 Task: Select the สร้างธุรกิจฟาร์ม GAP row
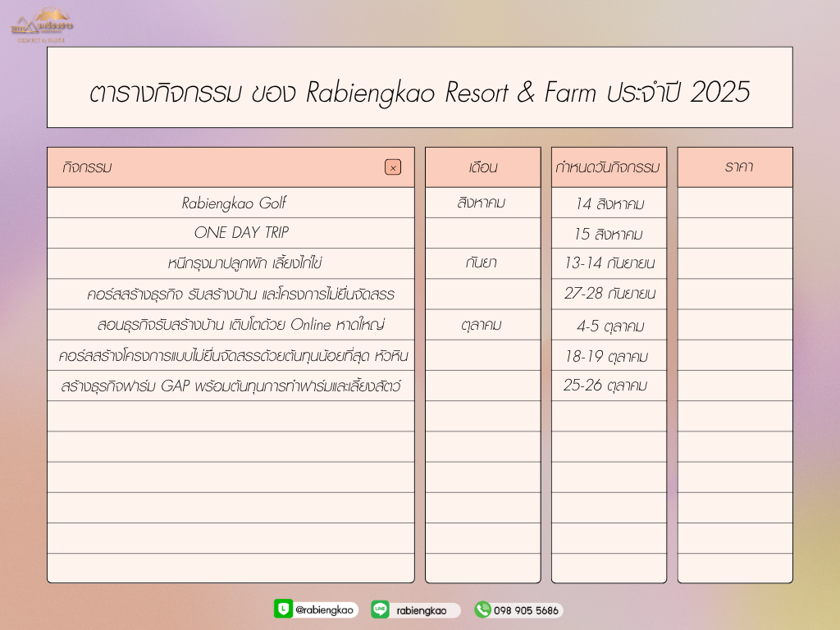tap(231, 386)
